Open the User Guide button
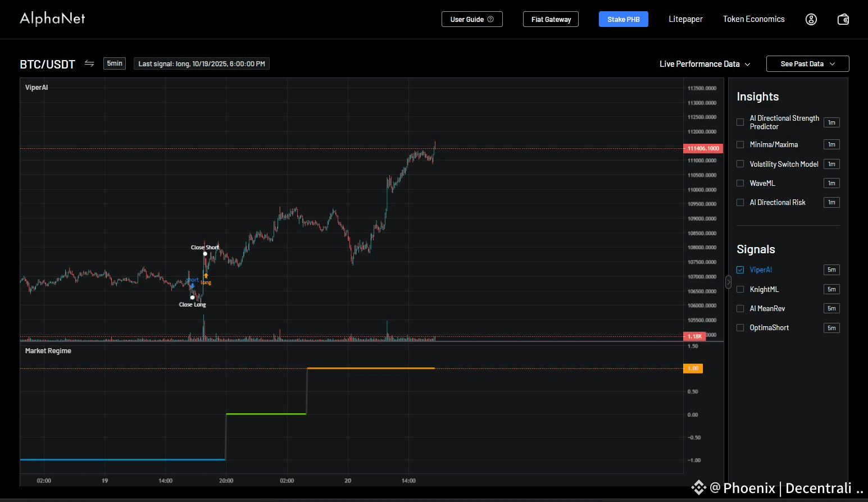This screenshot has height=502, width=868. pos(472,19)
